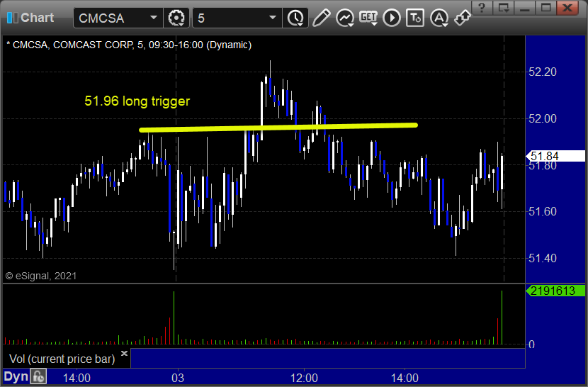Click the pin window icon
The image size is (588, 387).
coord(462,18)
